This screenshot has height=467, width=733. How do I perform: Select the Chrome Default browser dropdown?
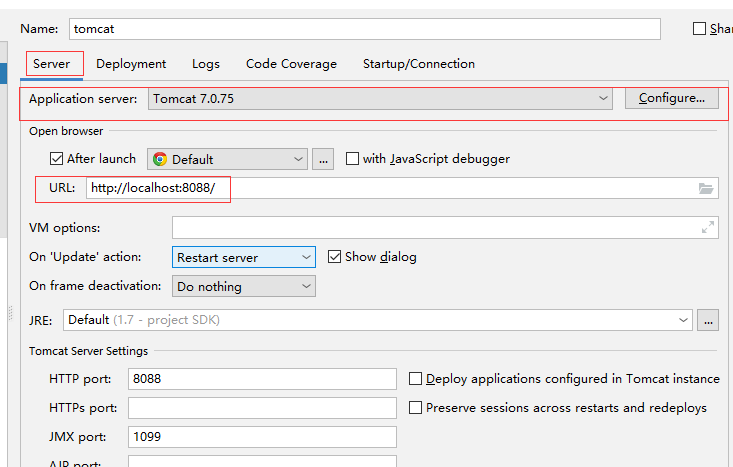[x=227, y=159]
